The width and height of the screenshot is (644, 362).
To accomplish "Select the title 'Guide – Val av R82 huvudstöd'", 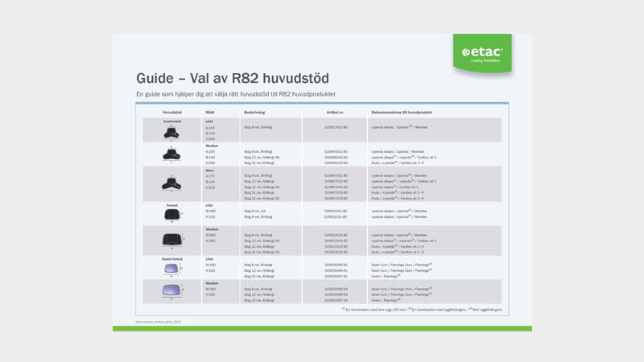I will (233, 78).
